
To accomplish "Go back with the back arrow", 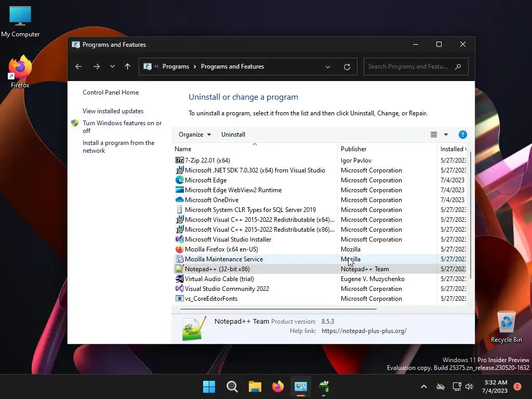I will [x=78, y=66].
